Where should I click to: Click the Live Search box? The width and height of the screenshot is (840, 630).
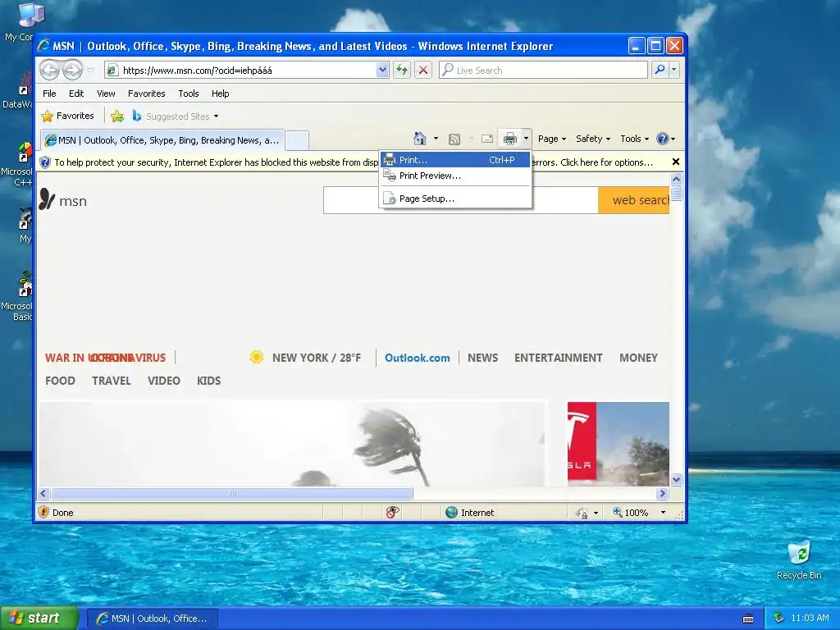[543, 71]
